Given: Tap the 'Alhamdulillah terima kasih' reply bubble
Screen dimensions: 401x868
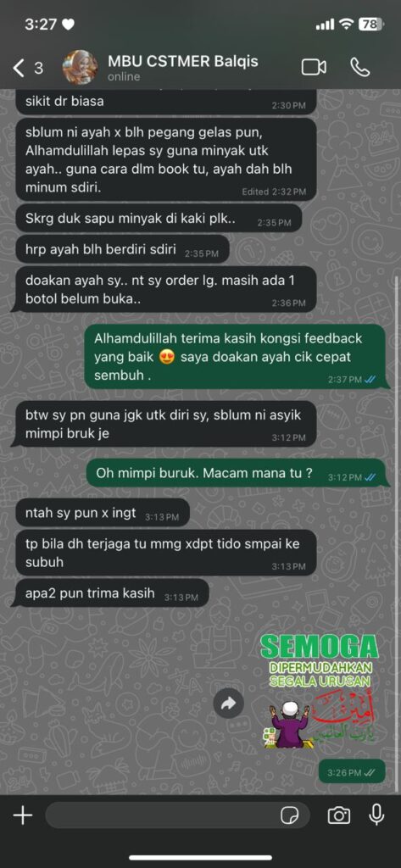Looking at the screenshot, I should (x=235, y=357).
